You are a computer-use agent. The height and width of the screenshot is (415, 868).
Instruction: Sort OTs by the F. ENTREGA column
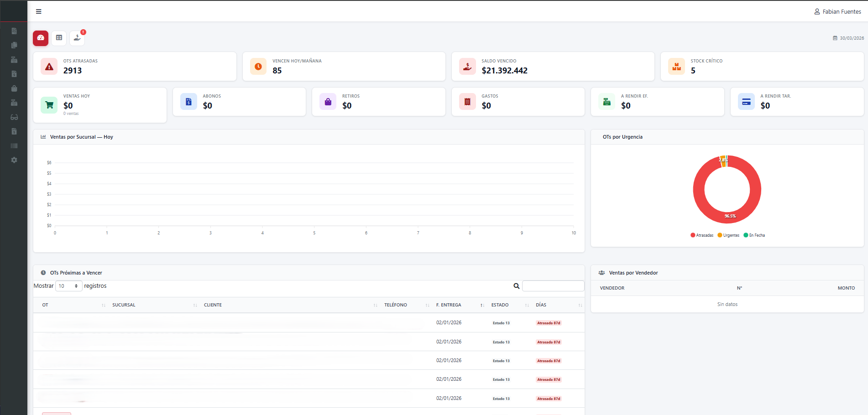click(449, 305)
